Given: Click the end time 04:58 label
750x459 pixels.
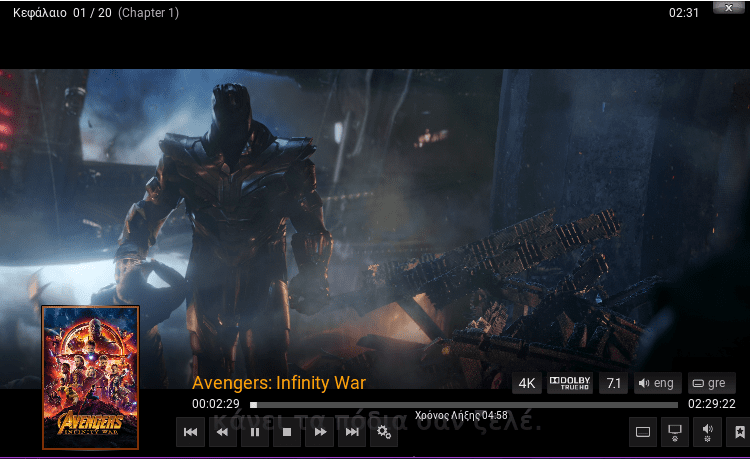Looking at the screenshot, I should tap(461, 415).
